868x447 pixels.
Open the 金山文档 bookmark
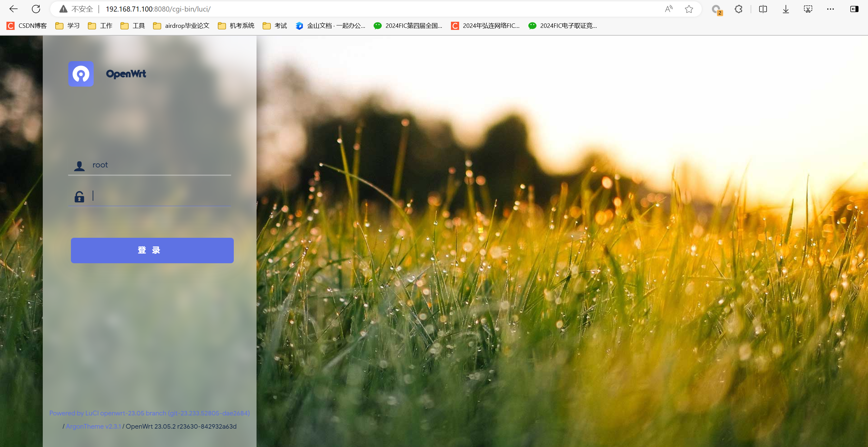pos(331,26)
